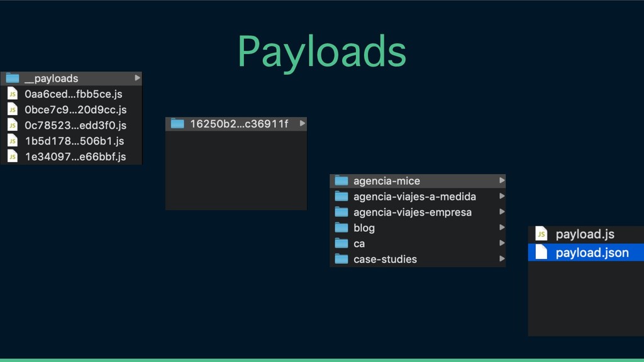Expand the blog folder arrow
Screen dimensions: 644x362
pos(501,227)
